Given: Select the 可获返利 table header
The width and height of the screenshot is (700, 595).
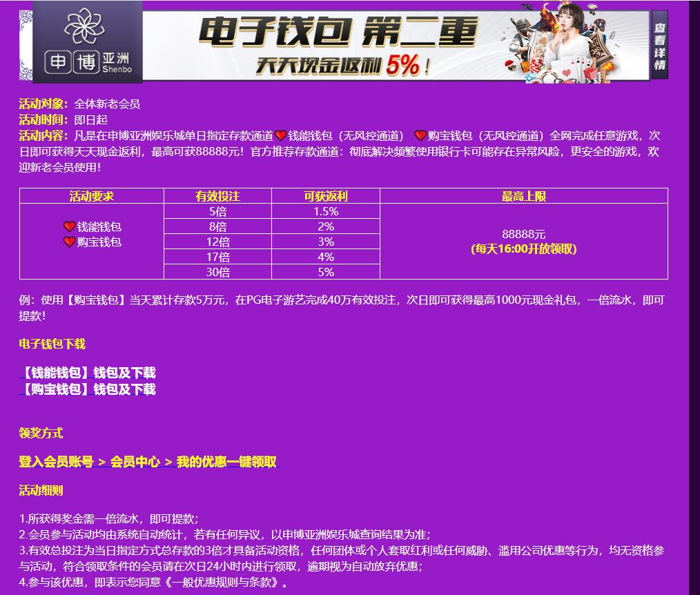Looking at the screenshot, I should point(326,196).
